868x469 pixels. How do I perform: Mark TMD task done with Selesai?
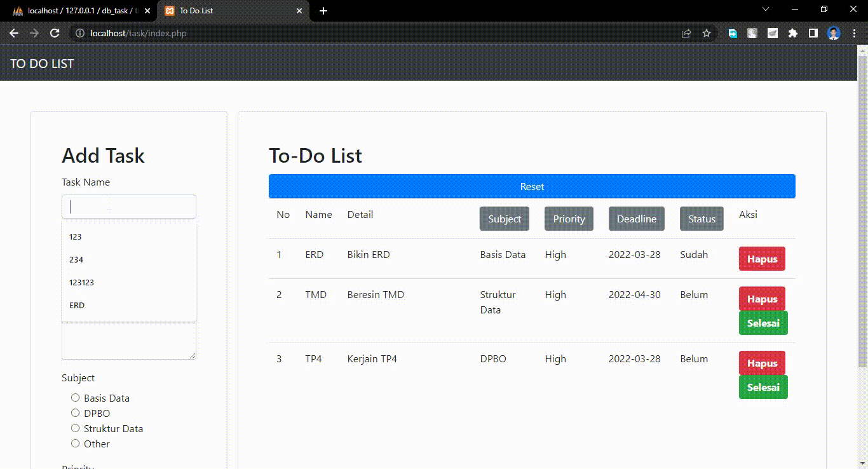click(x=763, y=323)
